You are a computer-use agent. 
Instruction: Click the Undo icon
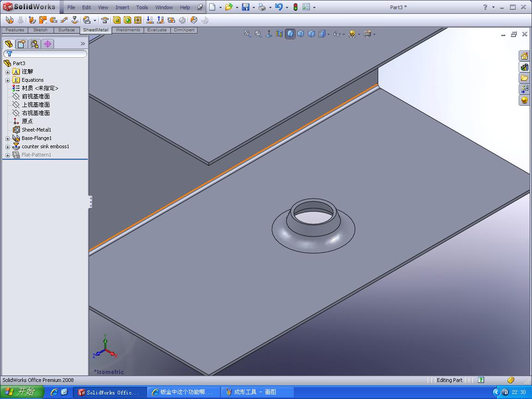(x=279, y=7)
